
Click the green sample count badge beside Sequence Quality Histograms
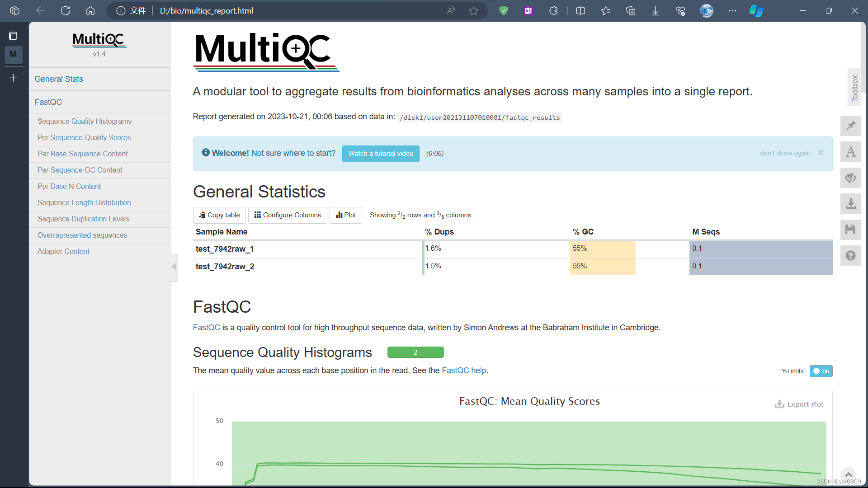[x=415, y=352]
